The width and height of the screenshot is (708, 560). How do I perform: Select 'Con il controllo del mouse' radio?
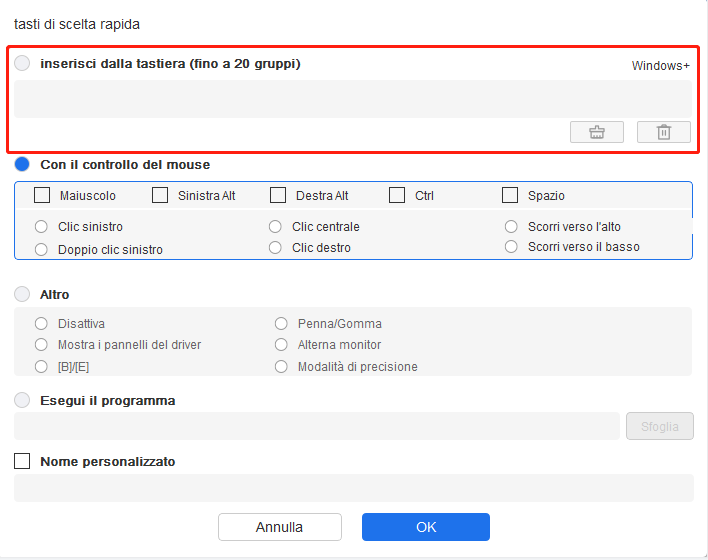22,164
